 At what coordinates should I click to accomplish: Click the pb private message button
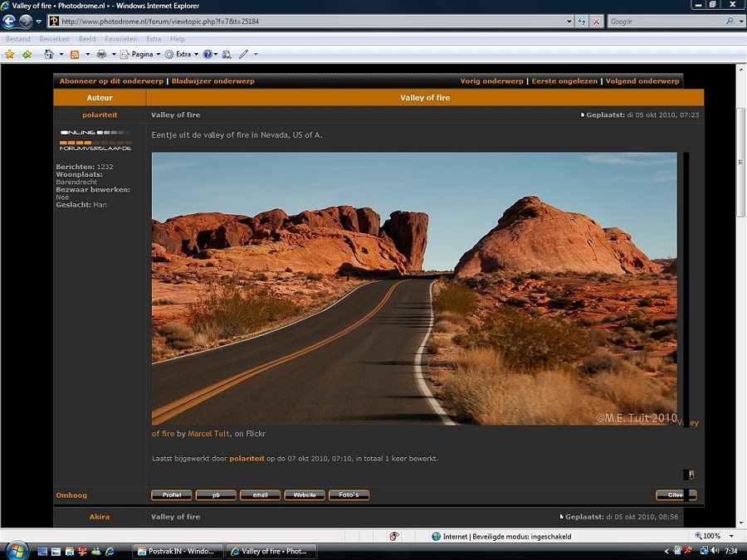[x=216, y=495]
